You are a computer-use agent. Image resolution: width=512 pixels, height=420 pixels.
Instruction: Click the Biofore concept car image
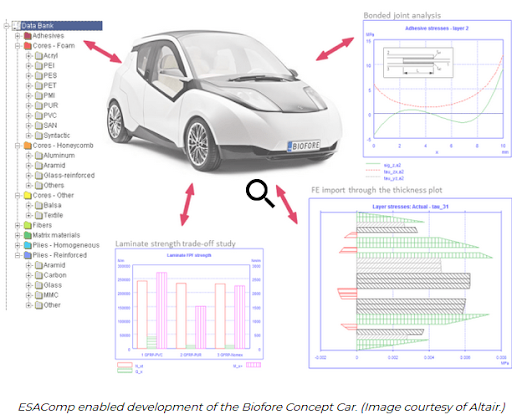224,100
